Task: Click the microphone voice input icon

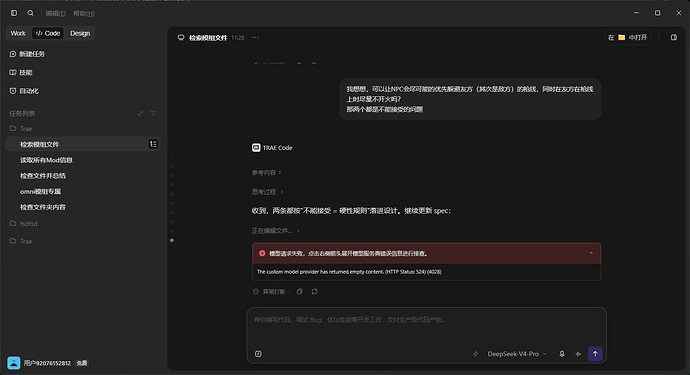Action: 562,354
